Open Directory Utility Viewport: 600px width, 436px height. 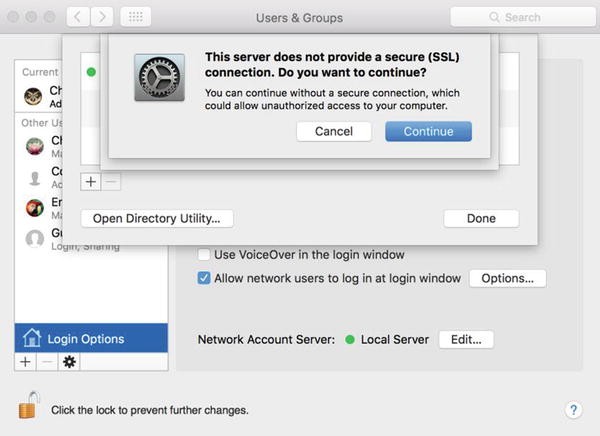(x=157, y=218)
